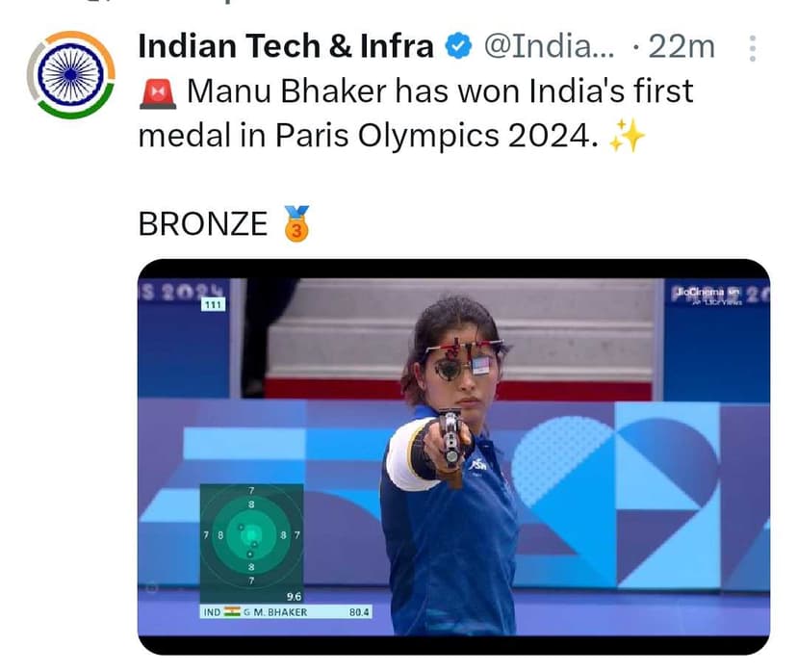Click the India flag beside M. BHAKER

click(233, 609)
